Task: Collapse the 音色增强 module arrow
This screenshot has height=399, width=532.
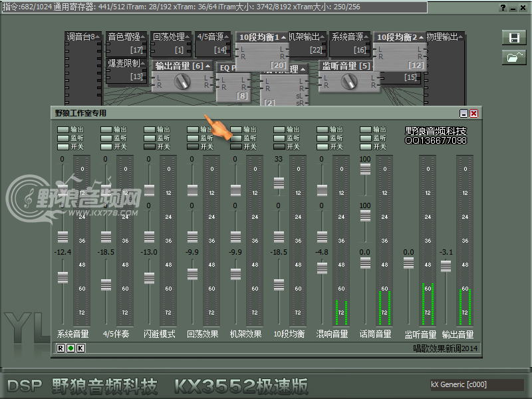Action: tap(142, 37)
